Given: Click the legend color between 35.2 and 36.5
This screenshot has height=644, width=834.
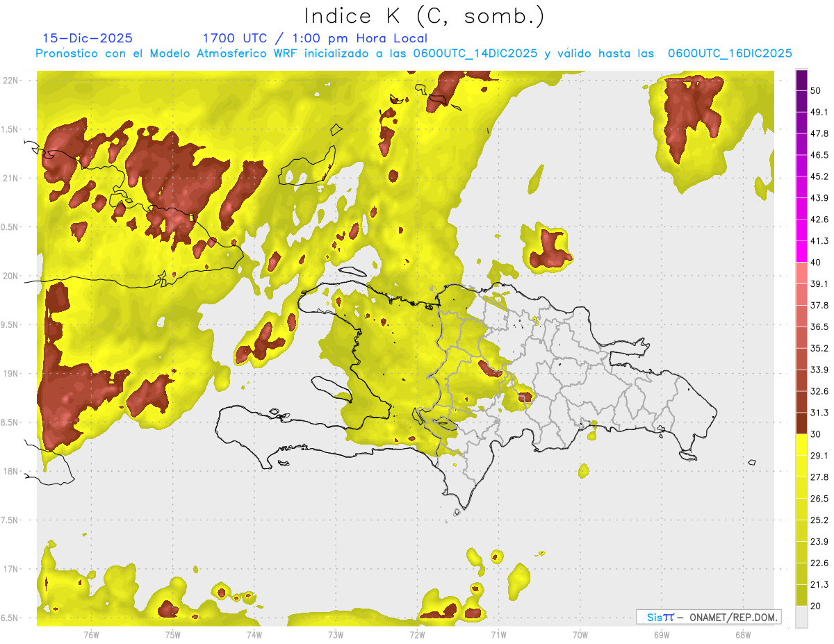Looking at the screenshot, I should 801,338.
